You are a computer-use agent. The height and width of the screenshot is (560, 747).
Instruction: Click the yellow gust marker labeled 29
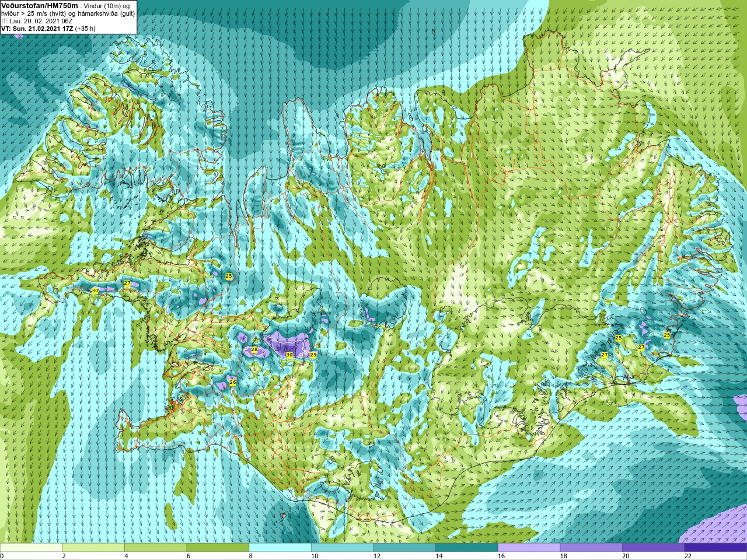pyautogui.click(x=313, y=355)
